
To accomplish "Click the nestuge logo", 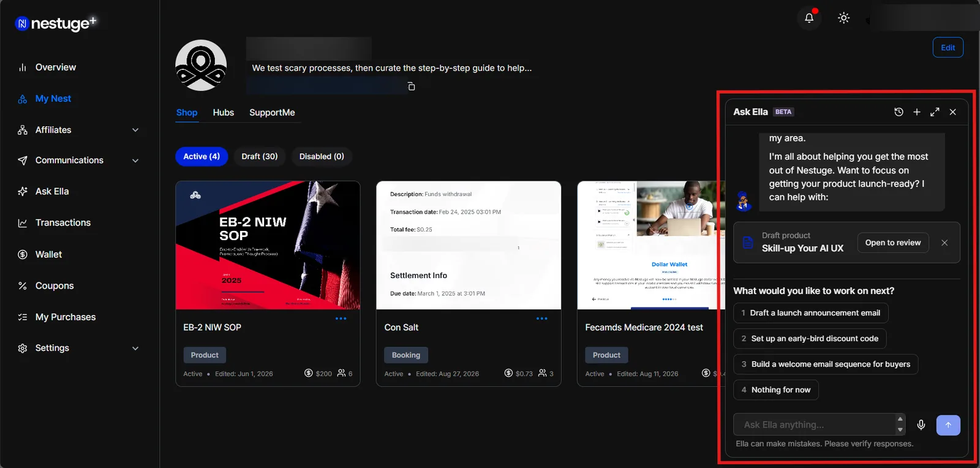I will pos(56,23).
